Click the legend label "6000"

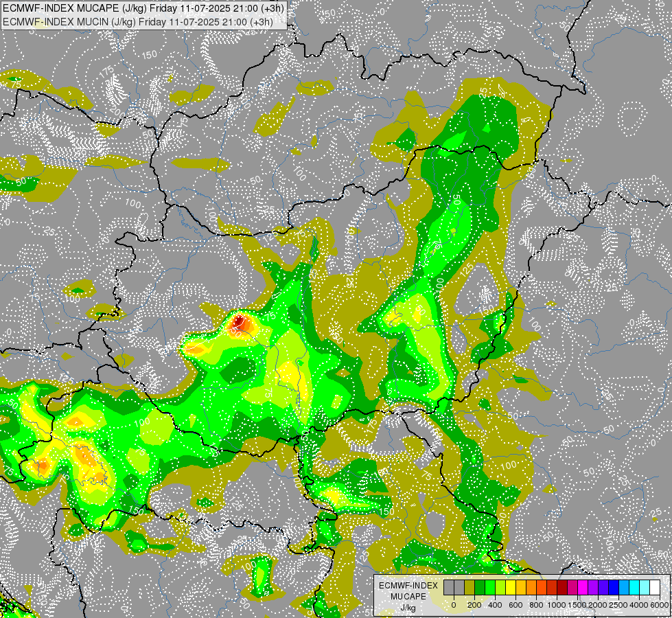click(x=660, y=605)
